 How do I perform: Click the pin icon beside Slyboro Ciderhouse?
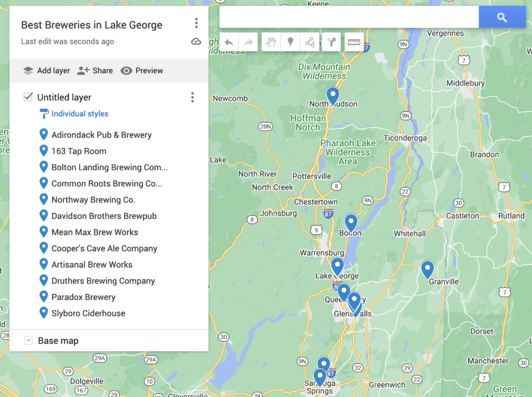(44, 313)
